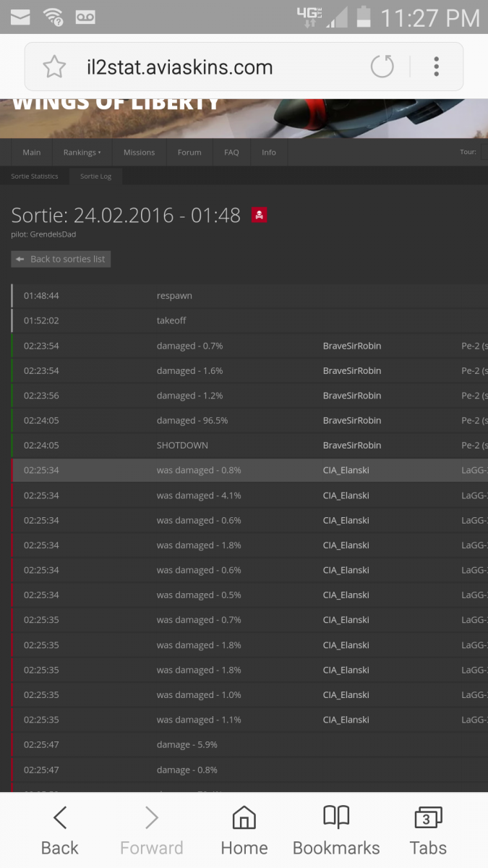Go back with the Back arrow
The width and height of the screenshot is (488, 868).
point(59,832)
